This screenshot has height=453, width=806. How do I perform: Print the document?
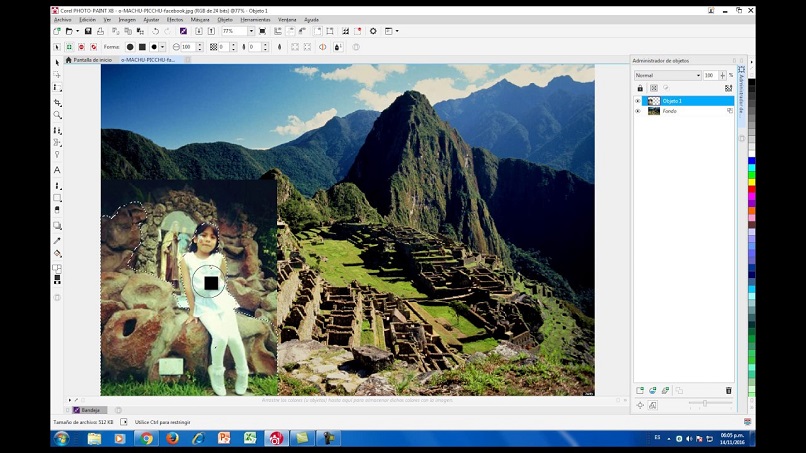100,31
